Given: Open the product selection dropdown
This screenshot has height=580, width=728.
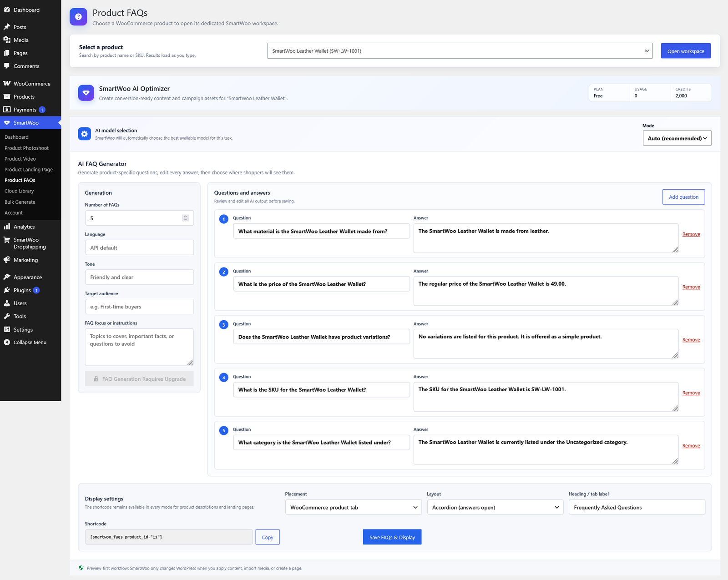Looking at the screenshot, I should (x=460, y=51).
